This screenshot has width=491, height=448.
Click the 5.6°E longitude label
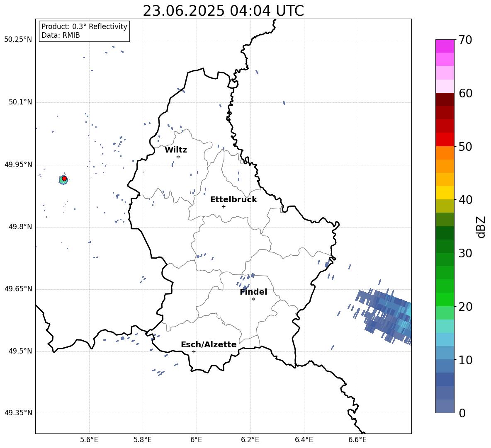click(89, 440)
